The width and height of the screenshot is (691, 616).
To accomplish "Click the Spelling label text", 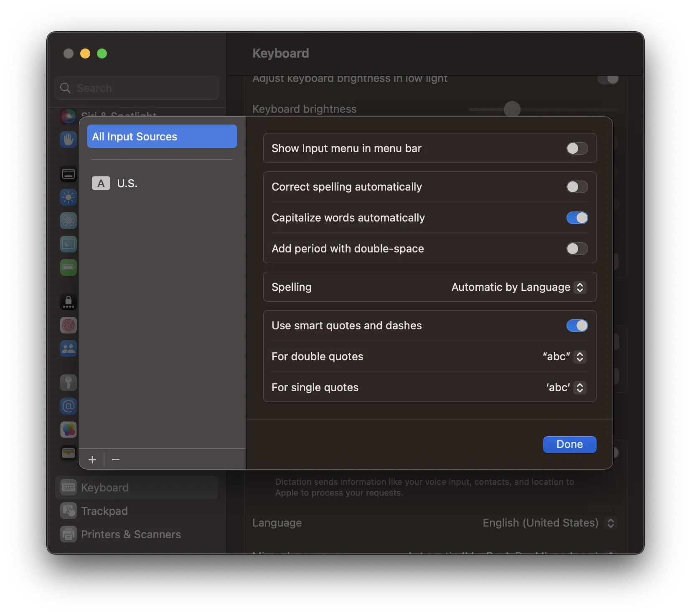I will (x=292, y=287).
